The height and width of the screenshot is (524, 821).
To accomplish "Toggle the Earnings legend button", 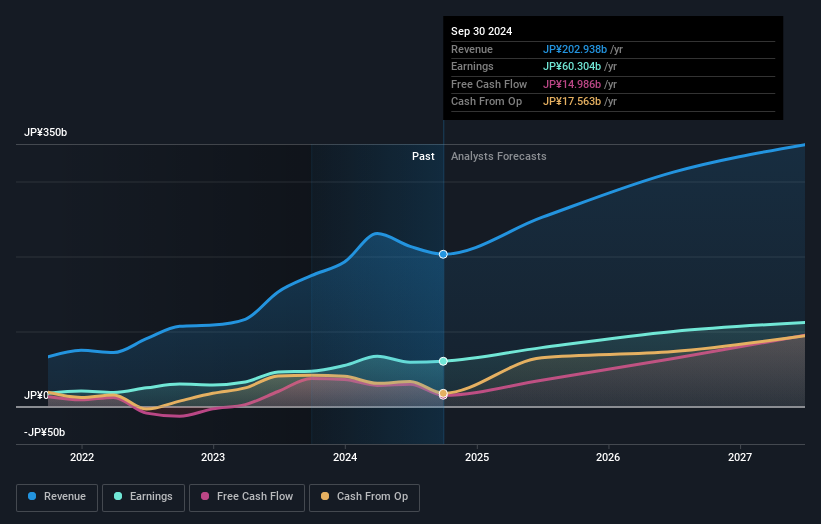I will [143, 497].
